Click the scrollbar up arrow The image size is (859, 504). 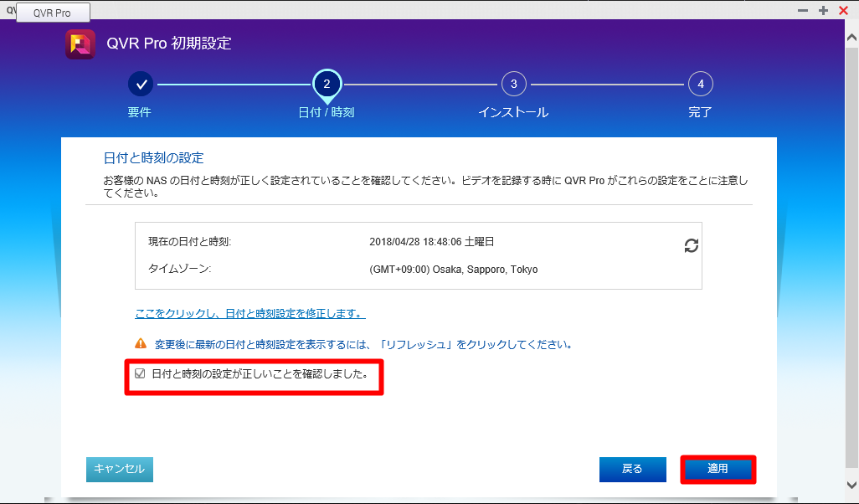click(851, 38)
